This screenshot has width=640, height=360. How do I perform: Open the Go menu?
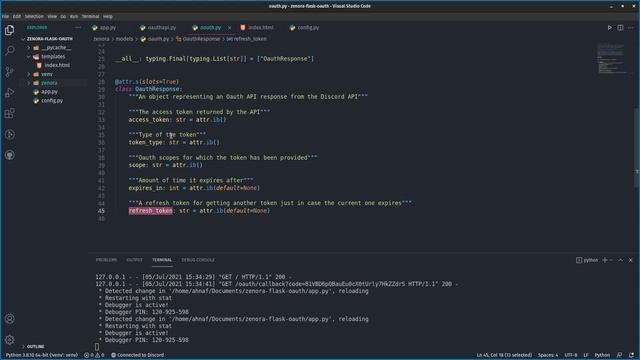[x=63, y=16]
